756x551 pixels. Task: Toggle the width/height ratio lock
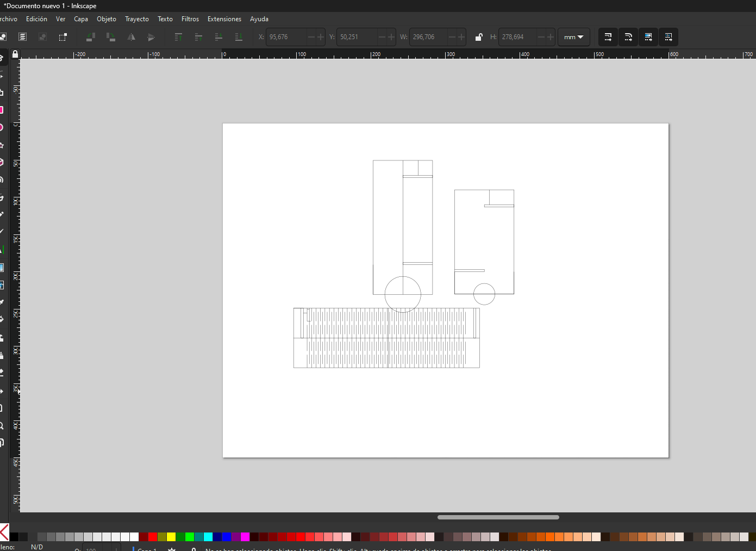pyautogui.click(x=478, y=37)
